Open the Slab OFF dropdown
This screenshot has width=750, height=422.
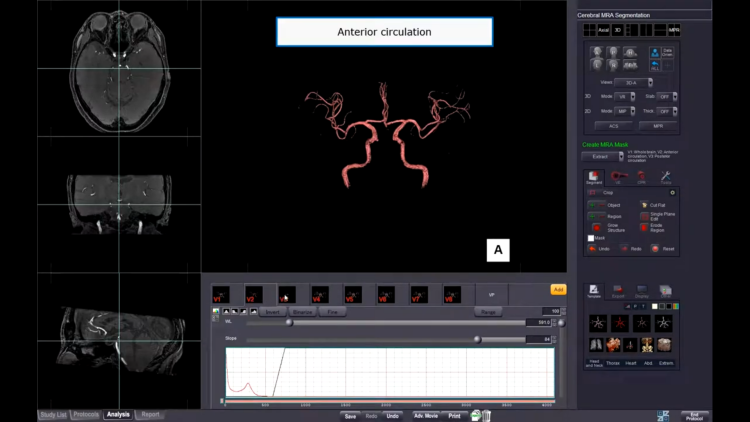coord(667,97)
